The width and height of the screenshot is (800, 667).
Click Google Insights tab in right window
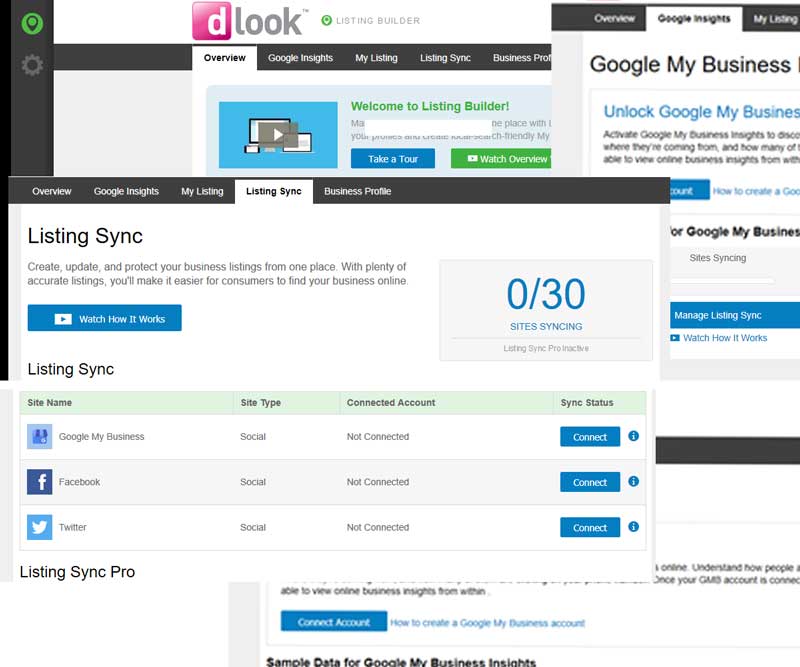click(x=694, y=19)
